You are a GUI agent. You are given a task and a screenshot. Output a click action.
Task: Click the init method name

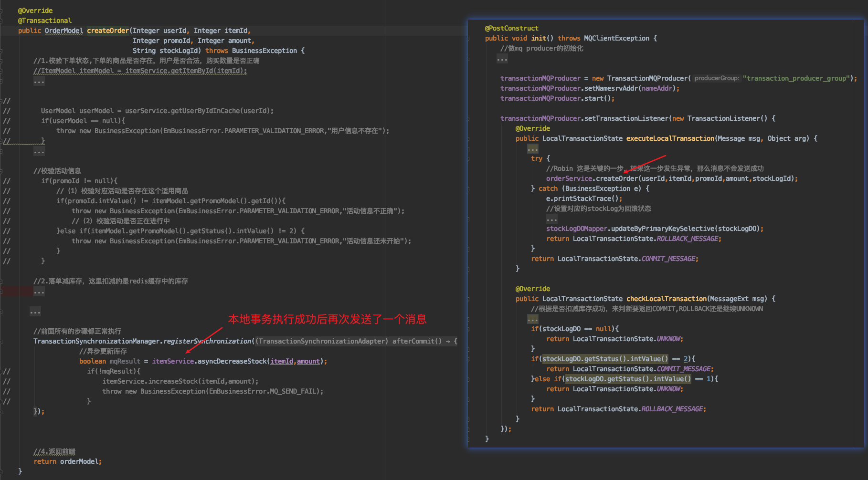(x=539, y=38)
